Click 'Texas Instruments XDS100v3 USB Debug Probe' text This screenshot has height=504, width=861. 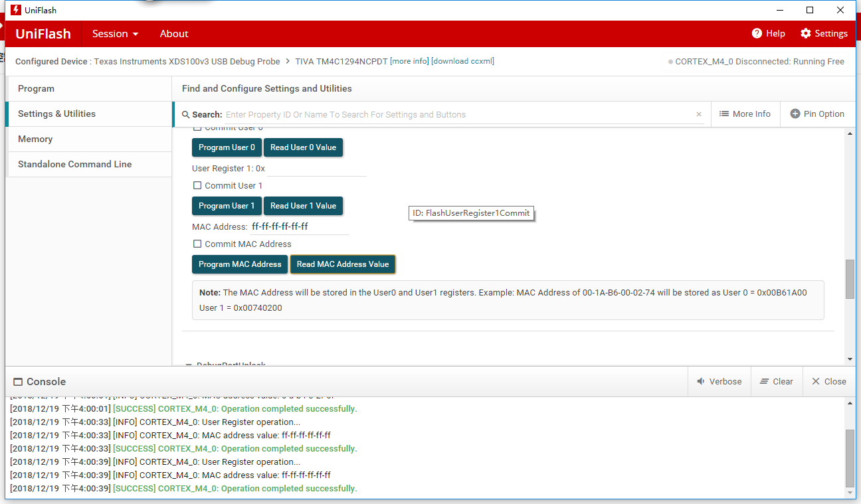coord(187,61)
